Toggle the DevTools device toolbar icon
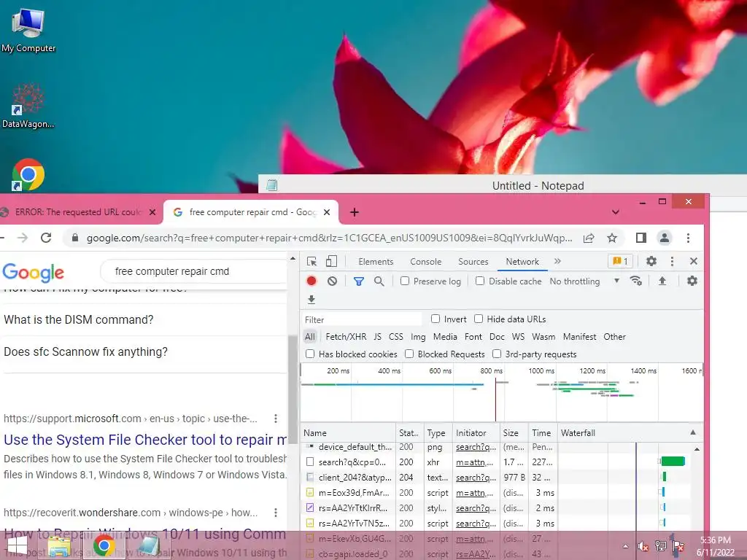This screenshot has height=560, width=747. click(x=332, y=262)
